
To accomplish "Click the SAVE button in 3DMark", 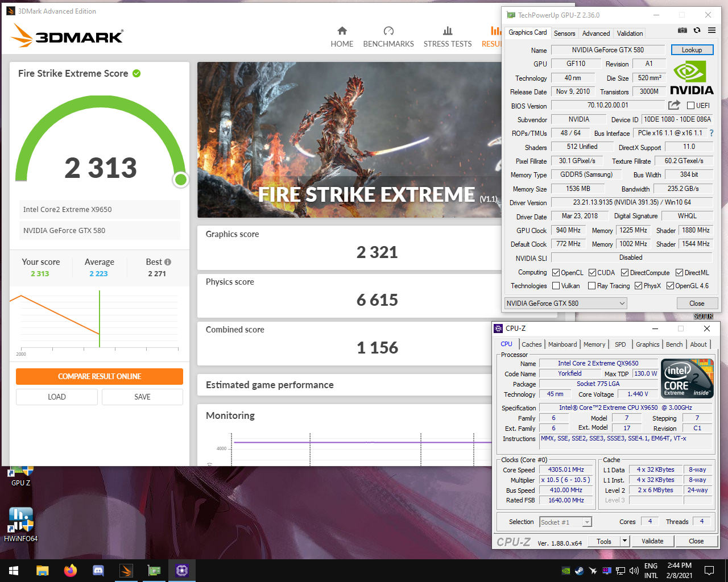I will [142, 397].
